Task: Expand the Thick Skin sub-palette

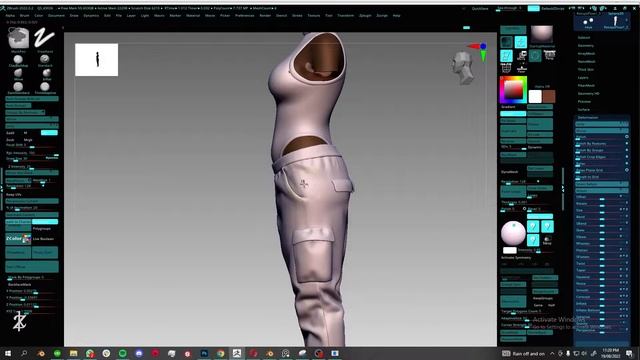Action: [585, 69]
